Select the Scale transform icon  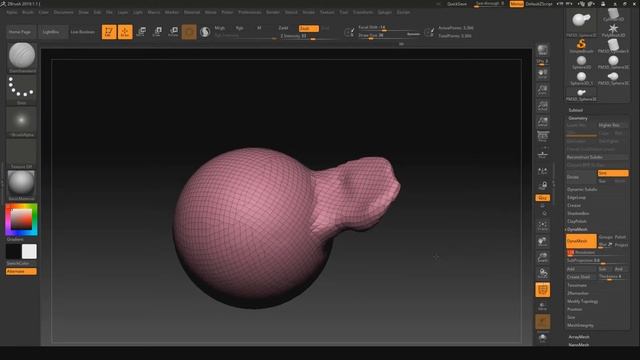tap(157, 32)
